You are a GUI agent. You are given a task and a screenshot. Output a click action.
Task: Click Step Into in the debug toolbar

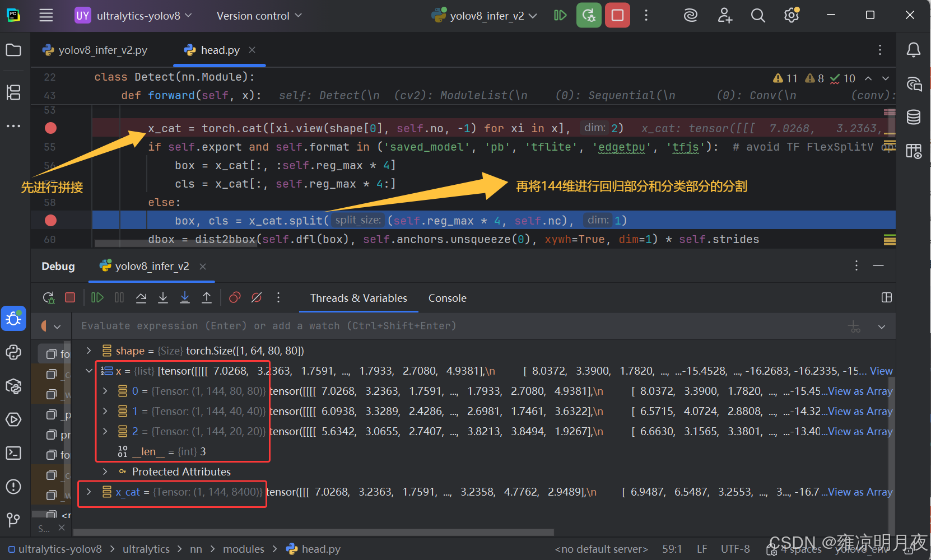point(163,297)
